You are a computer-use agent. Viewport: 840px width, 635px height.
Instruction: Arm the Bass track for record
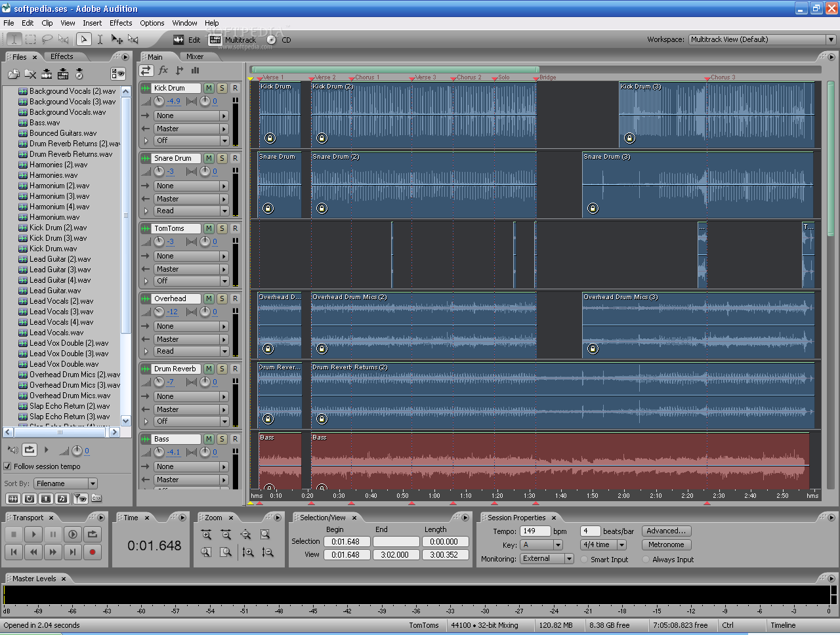pos(235,439)
